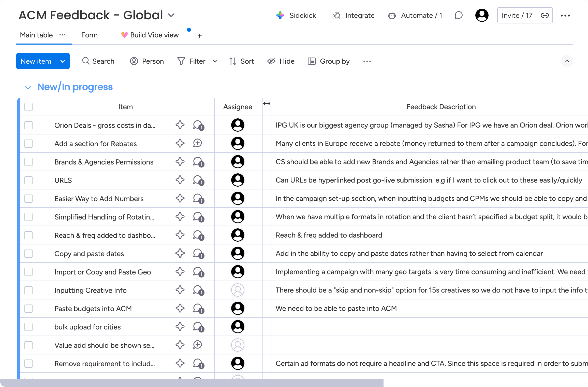Viewport: 588px width, 387px height.
Task: Click assignee avatar for Paste budgets into ACM
Action: pos(238,308)
